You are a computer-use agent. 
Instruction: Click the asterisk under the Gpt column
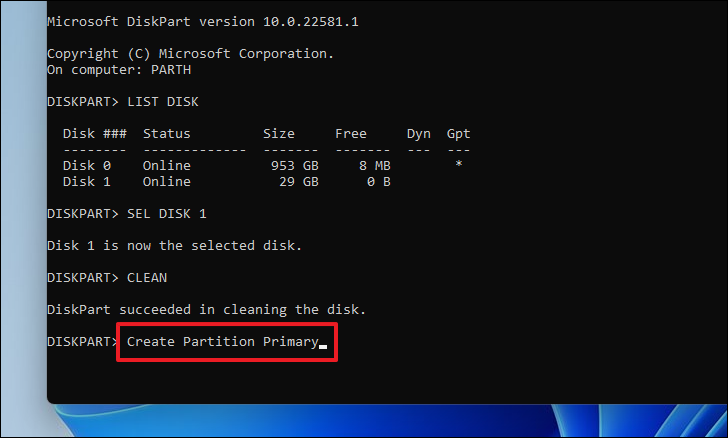pyautogui.click(x=459, y=164)
